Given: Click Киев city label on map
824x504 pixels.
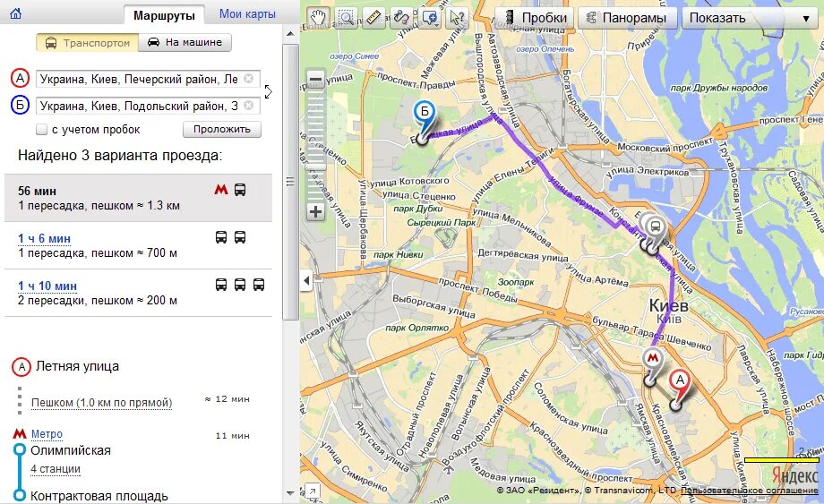Looking at the screenshot, I should click(x=668, y=305).
